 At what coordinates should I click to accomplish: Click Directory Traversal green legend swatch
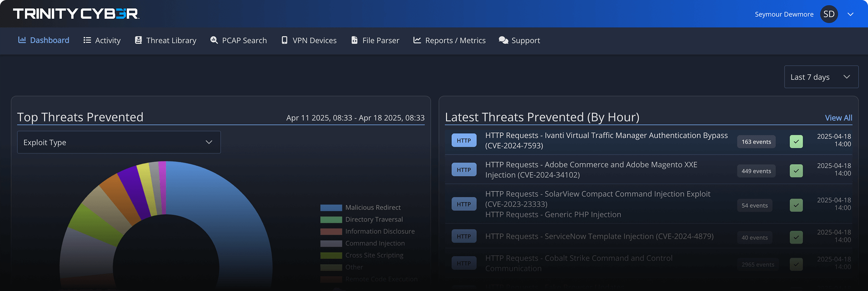(x=331, y=220)
